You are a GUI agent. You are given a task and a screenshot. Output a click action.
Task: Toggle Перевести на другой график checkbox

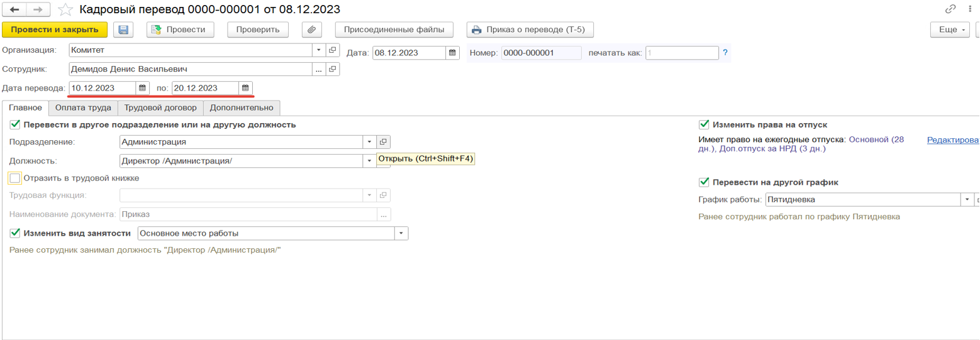(x=704, y=182)
